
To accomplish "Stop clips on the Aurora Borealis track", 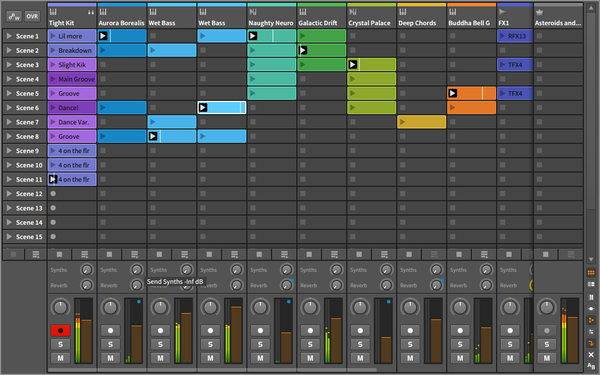I will [109, 254].
